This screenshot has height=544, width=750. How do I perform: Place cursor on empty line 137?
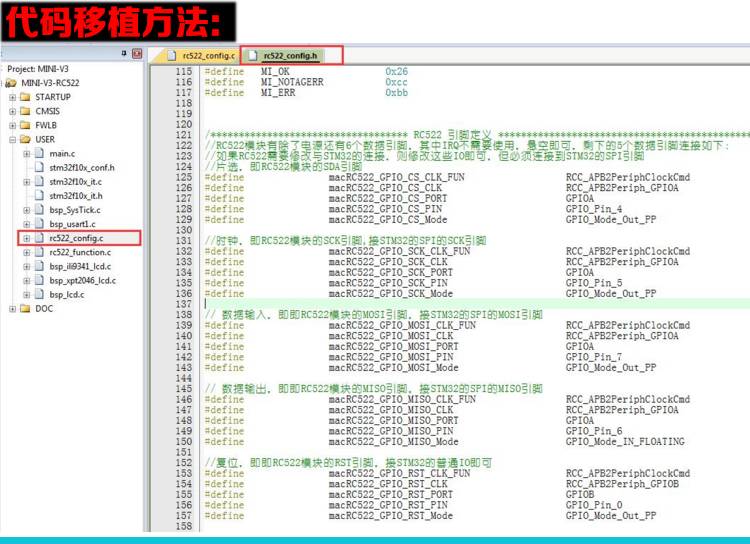pos(400,304)
